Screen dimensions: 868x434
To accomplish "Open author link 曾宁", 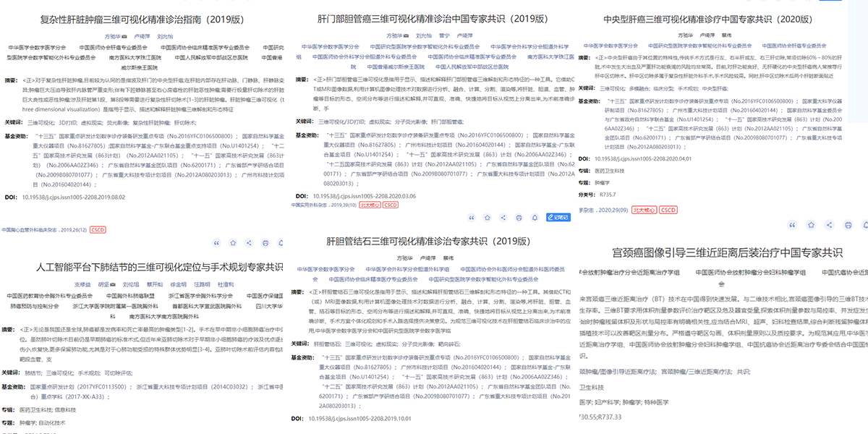I will pos(444,35).
